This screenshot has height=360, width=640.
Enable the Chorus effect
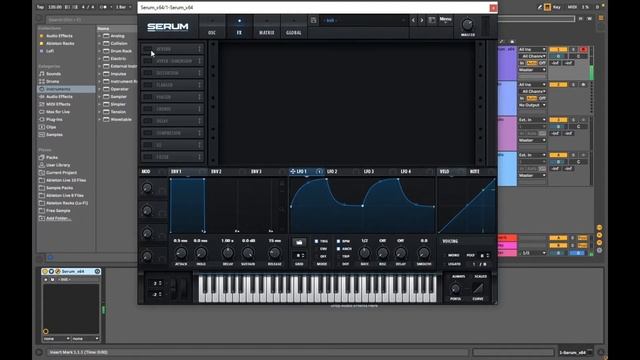point(148,109)
